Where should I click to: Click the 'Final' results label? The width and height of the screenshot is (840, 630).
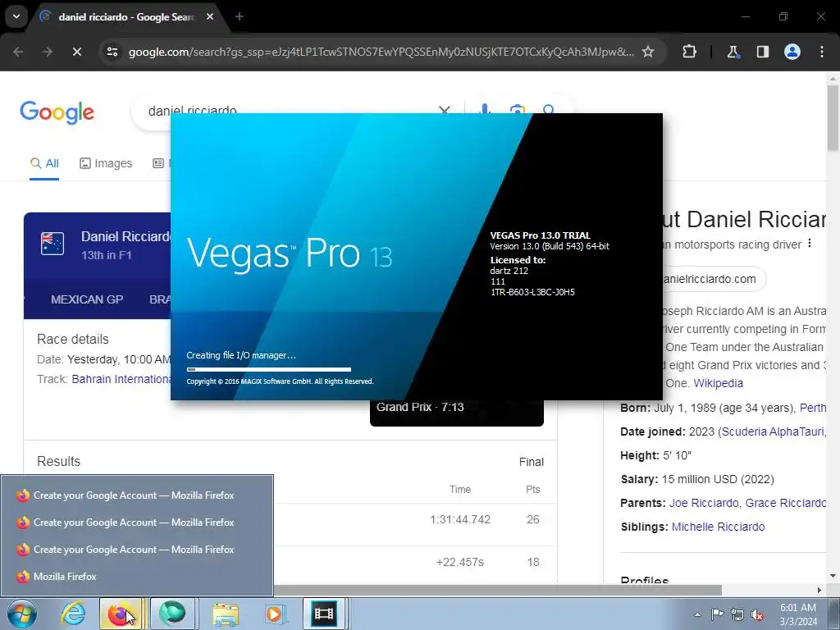pos(532,462)
